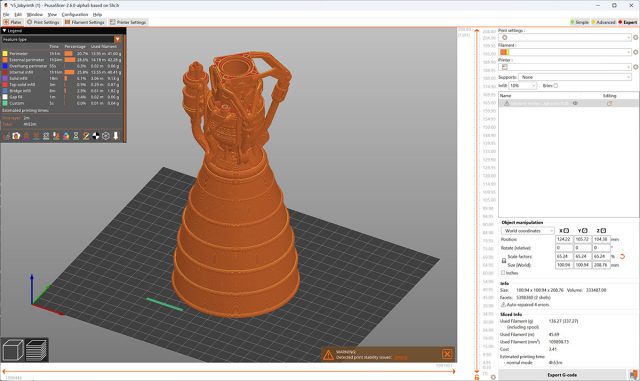
Task: Open the Filament preset dropdown
Action: pos(565,52)
